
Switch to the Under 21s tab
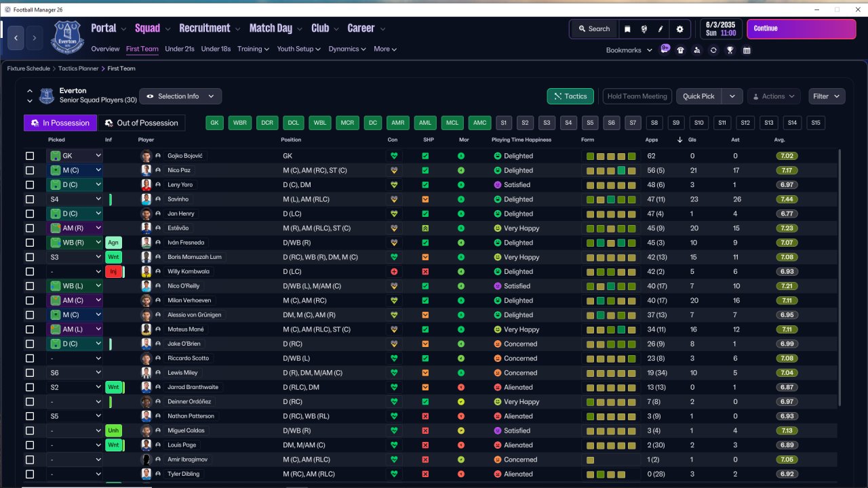[180, 49]
